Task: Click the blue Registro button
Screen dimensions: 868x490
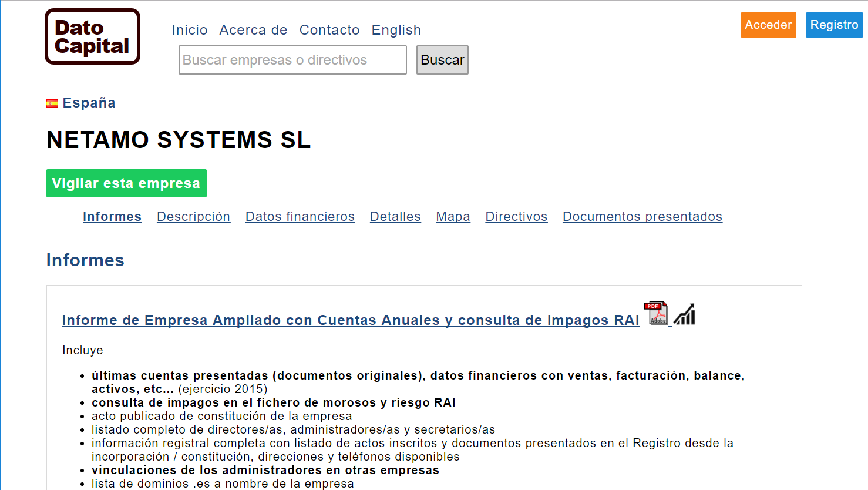Action: (834, 25)
